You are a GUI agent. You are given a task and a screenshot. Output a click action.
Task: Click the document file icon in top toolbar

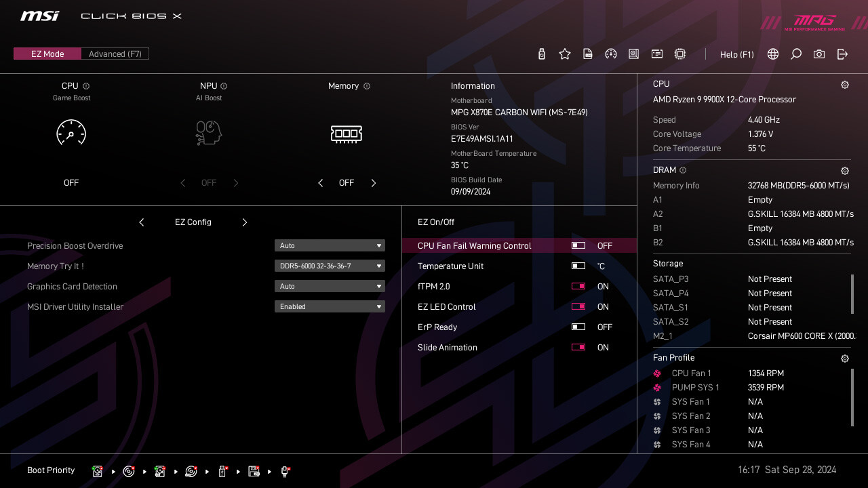[588, 54]
